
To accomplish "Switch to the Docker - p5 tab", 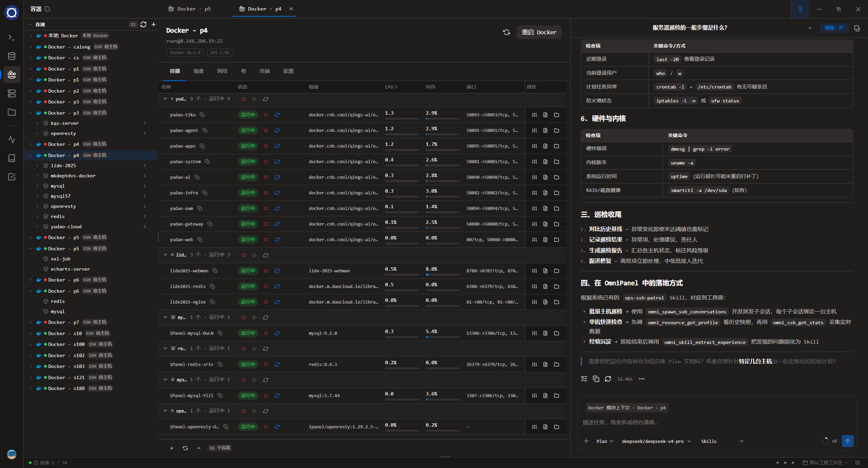I will pyautogui.click(x=190, y=9).
